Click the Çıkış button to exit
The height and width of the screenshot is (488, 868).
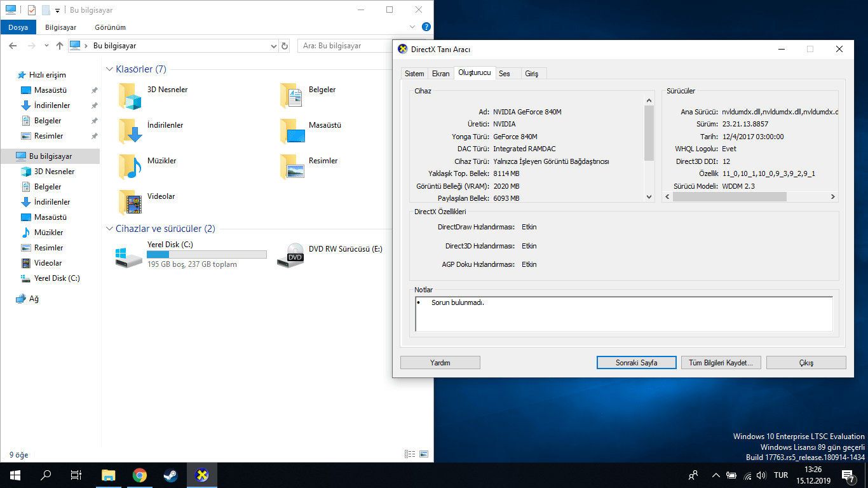coord(806,362)
